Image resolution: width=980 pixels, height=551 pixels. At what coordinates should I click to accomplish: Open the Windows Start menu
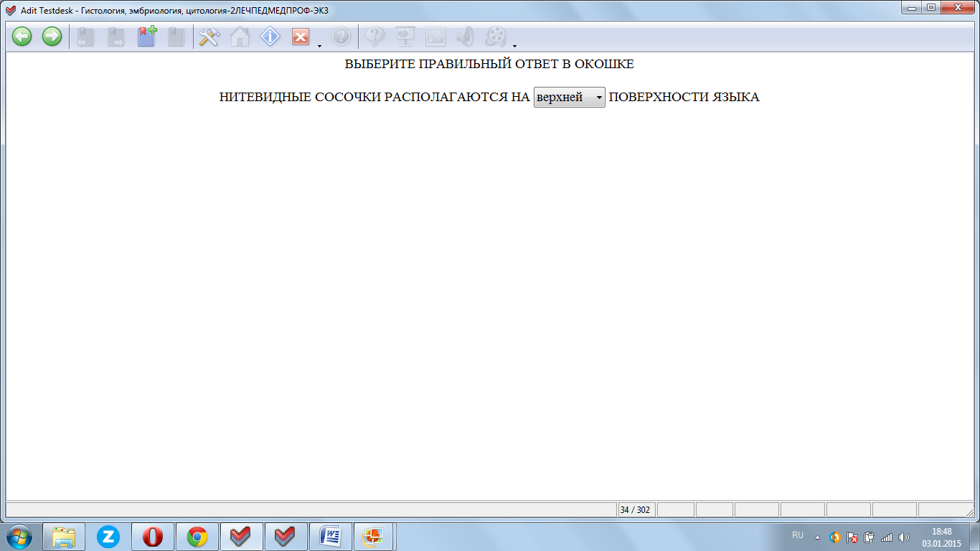[19, 536]
